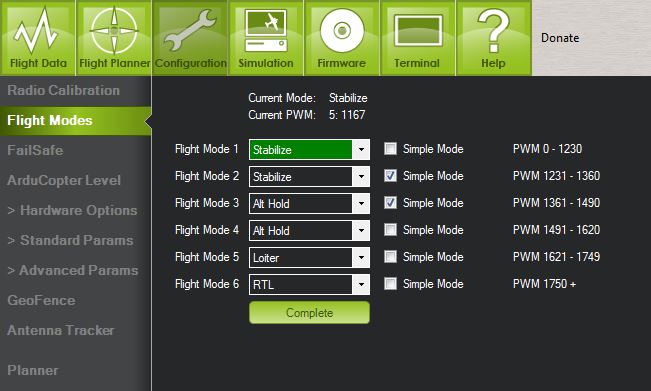Click the Complete button
The height and width of the screenshot is (391, 651).
pos(309,313)
